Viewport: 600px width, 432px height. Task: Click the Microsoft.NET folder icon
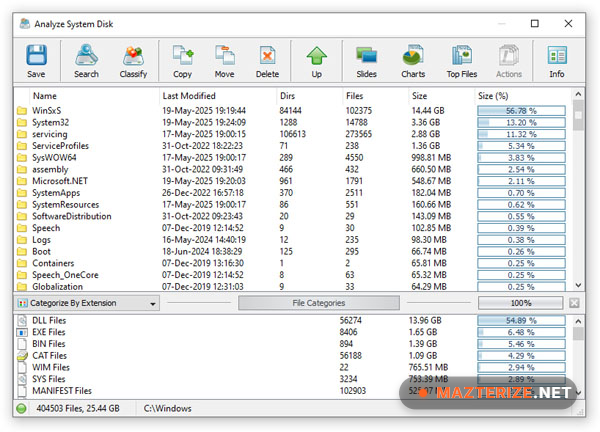click(22, 181)
